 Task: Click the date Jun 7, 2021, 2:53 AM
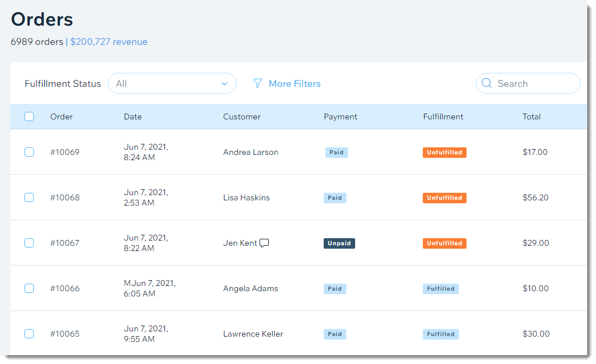(x=146, y=198)
